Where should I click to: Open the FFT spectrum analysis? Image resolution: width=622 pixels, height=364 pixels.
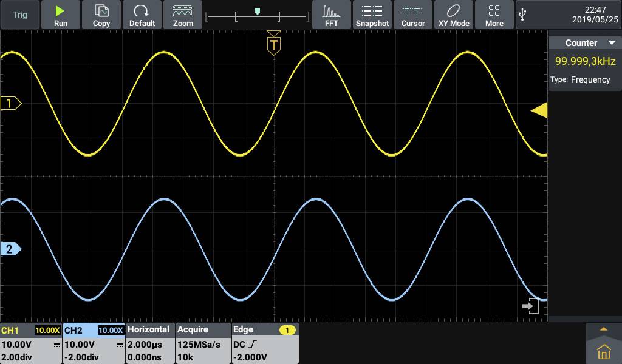pos(332,15)
